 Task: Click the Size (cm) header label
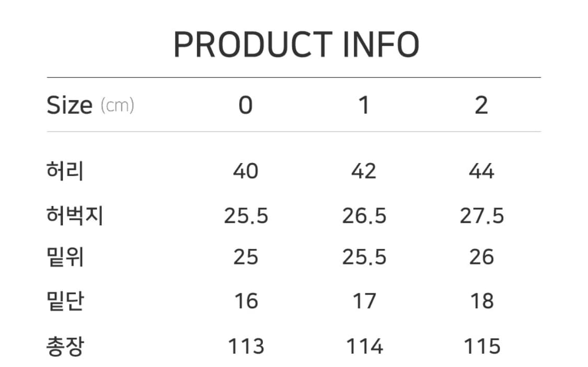(x=90, y=106)
